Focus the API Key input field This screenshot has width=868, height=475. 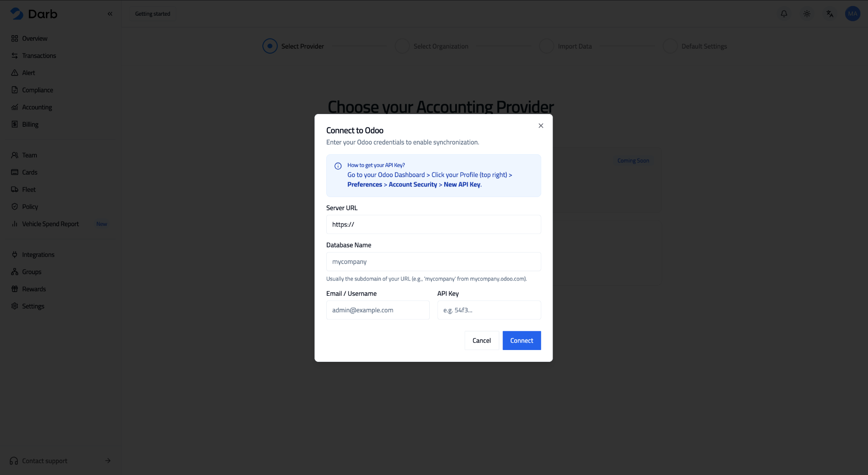coord(489,310)
